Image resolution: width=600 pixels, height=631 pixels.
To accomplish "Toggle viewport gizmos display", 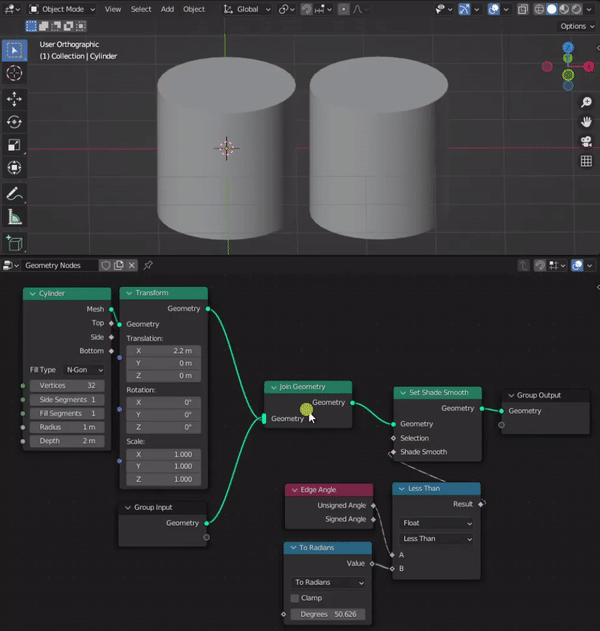I will tap(464, 9).
